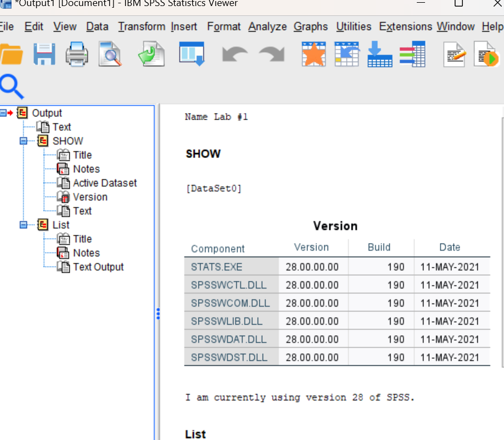This screenshot has width=504, height=440.
Task: Collapse the Output root node
Action: (3, 113)
